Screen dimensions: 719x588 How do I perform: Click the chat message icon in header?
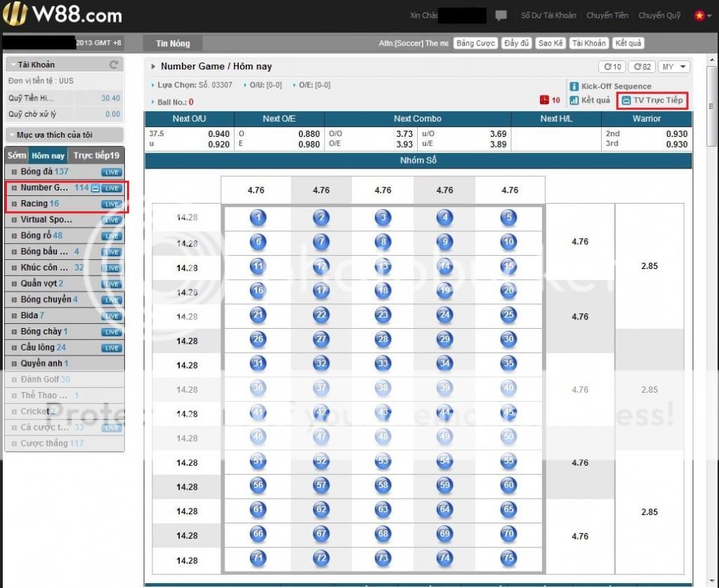point(501,15)
